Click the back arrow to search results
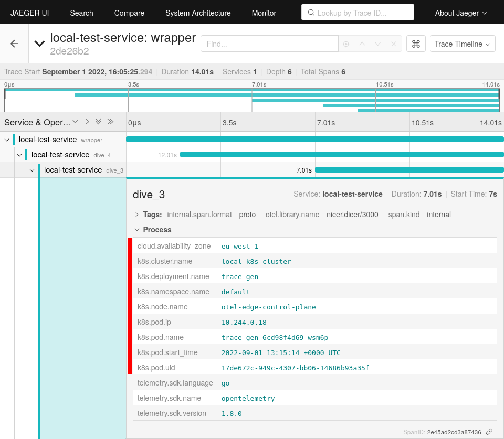 14,44
